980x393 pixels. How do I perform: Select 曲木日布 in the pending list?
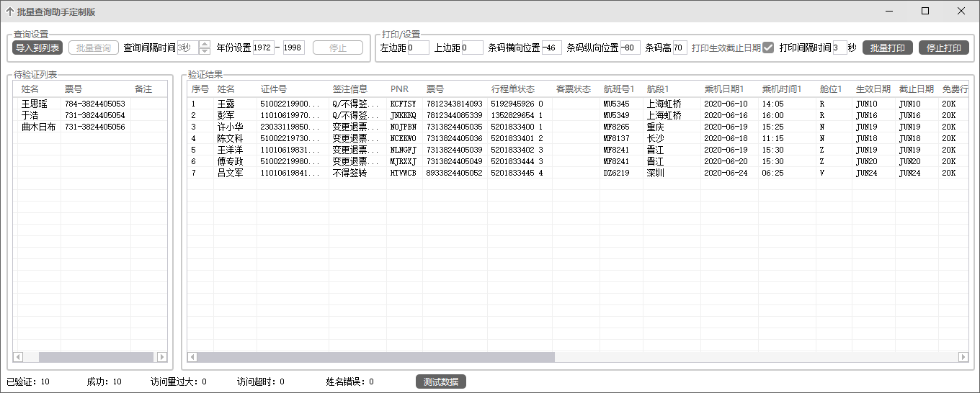pos(37,127)
